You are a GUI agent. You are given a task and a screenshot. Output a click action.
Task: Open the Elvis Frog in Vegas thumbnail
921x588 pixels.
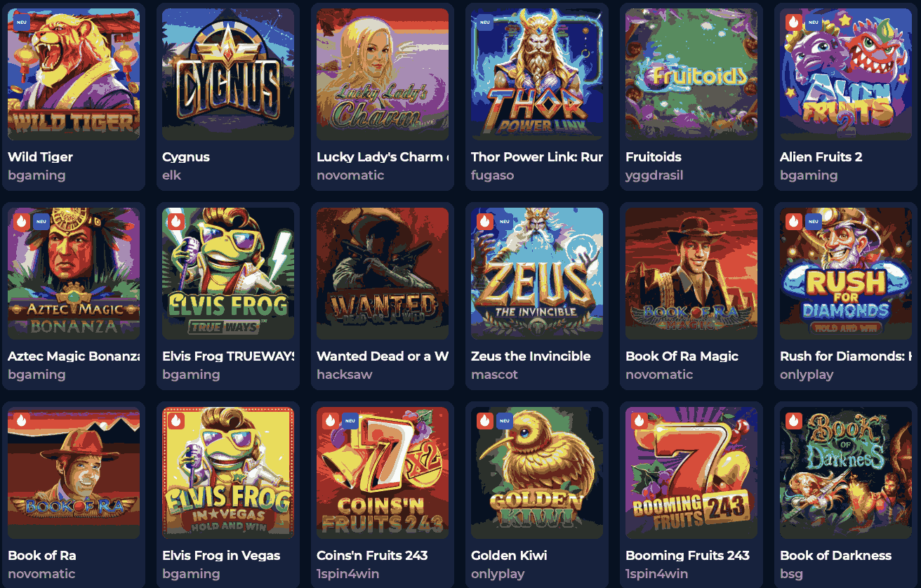click(228, 473)
